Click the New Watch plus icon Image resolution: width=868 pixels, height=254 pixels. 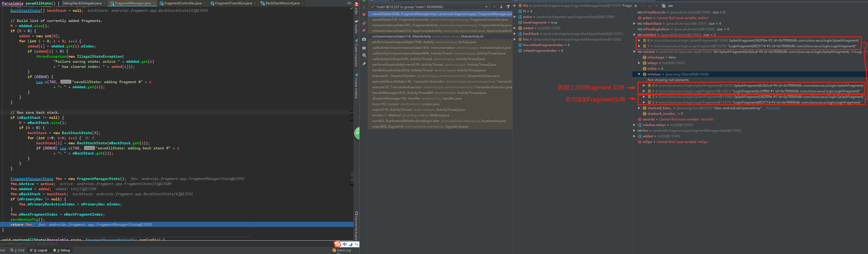pos(635,6)
